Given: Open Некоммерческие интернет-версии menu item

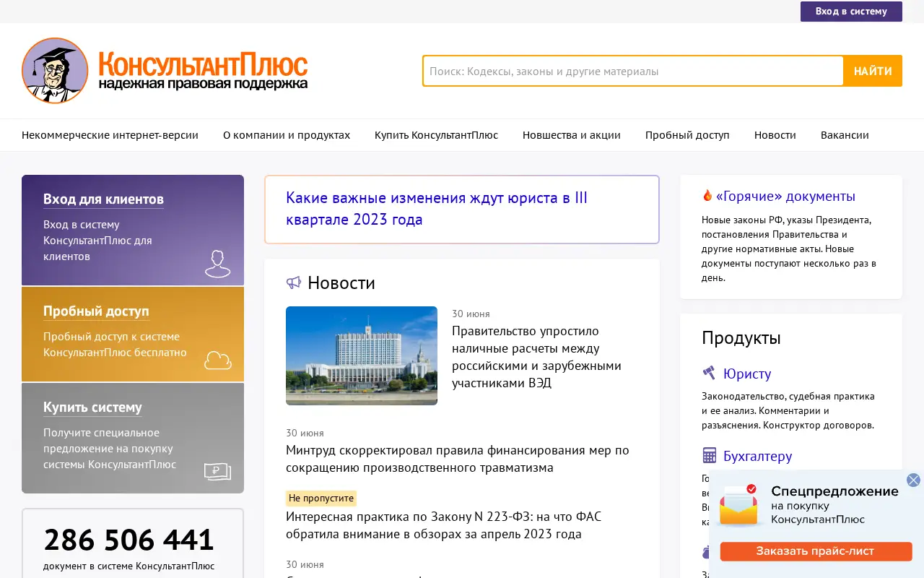Looking at the screenshot, I should pos(110,135).
